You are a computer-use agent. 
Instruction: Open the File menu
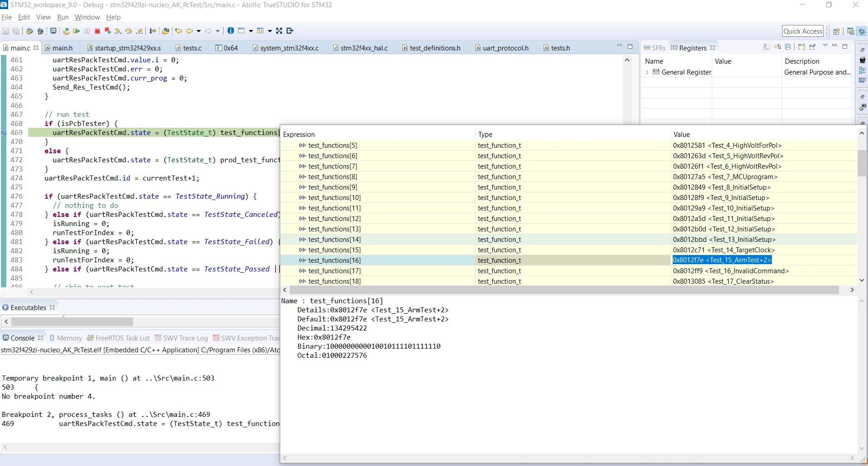coord(6,17)
